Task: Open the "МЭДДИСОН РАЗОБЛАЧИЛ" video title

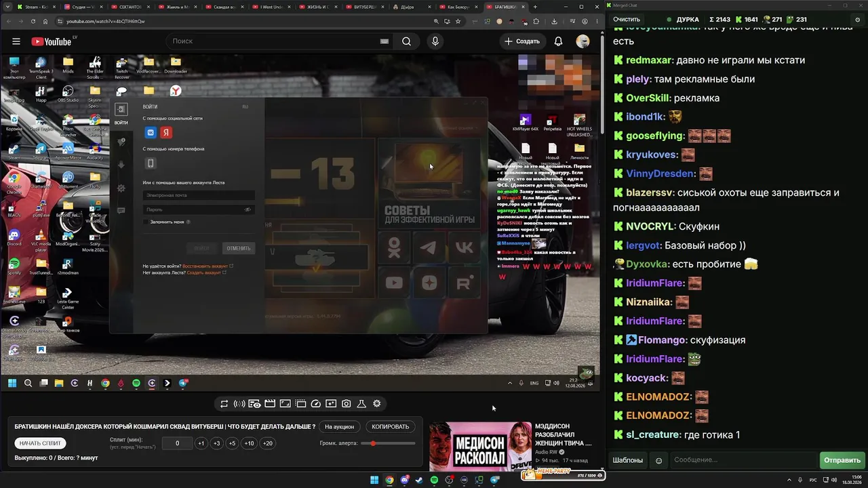Action: [x=564, y=434]
